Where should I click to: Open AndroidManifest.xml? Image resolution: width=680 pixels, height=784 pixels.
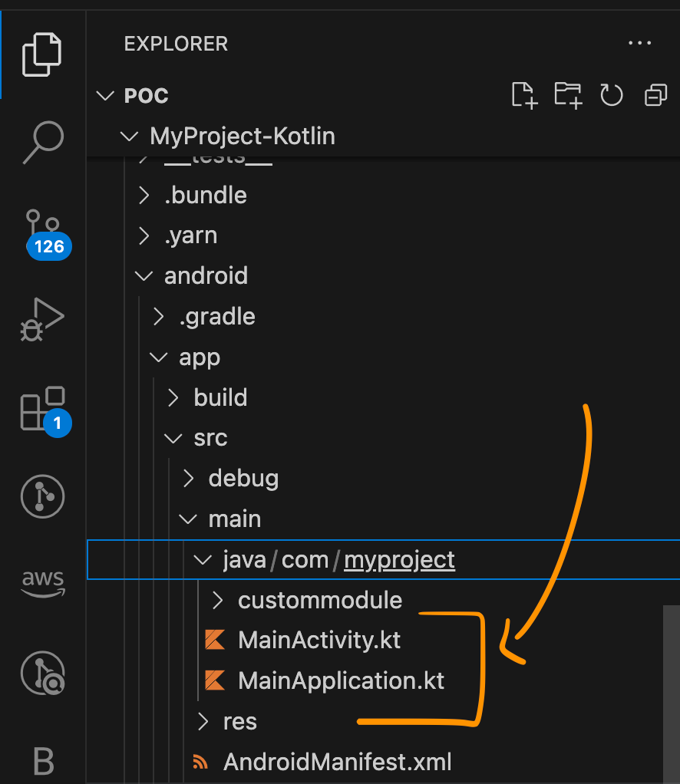(x=337, y=762)
